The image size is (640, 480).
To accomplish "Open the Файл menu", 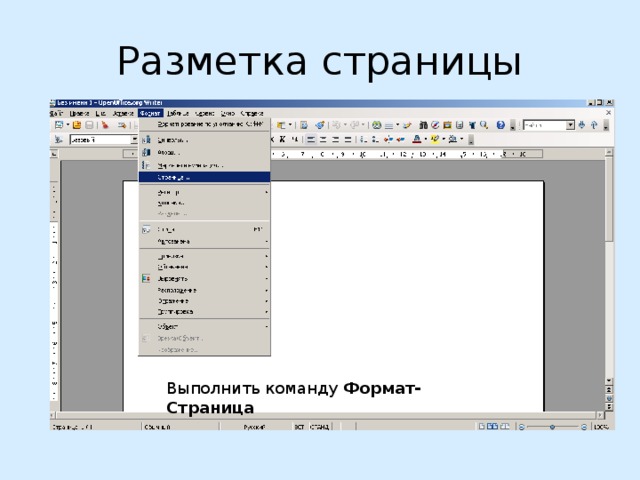I will (56, 113).
